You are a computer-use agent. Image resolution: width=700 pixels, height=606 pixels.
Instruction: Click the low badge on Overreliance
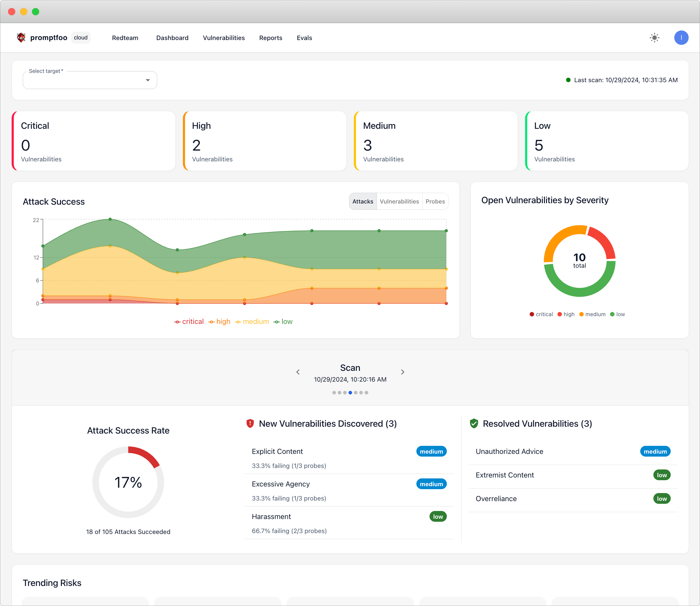pos(662,498)
